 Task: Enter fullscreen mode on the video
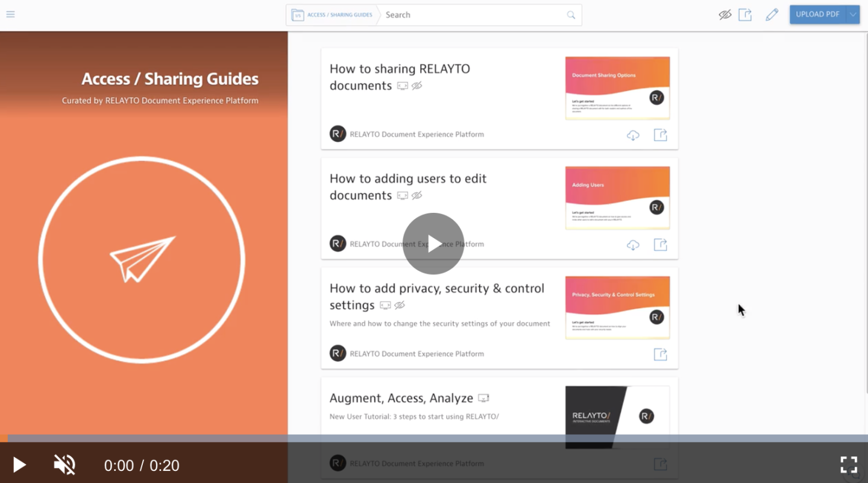(849, 465)
